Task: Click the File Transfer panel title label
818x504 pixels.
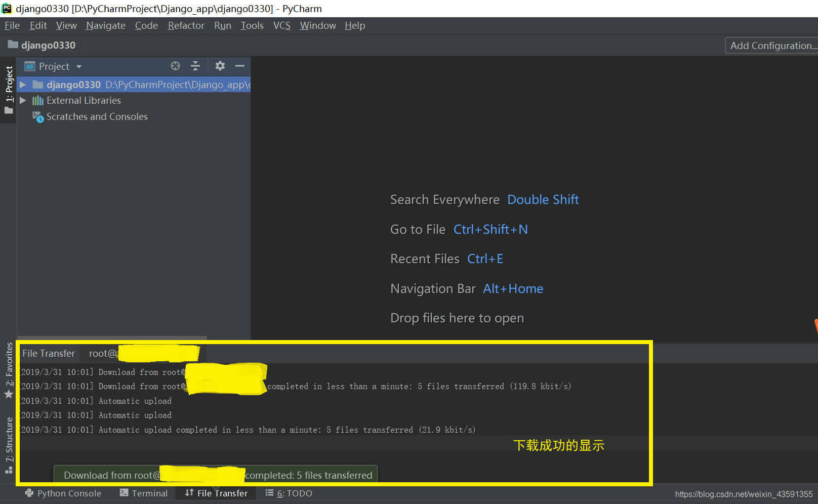Action: (49, 353)
